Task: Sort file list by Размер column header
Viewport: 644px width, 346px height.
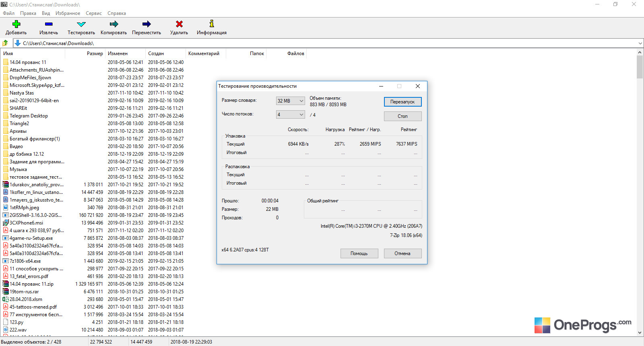Action: pyautogui.click(x=85, y=54)
